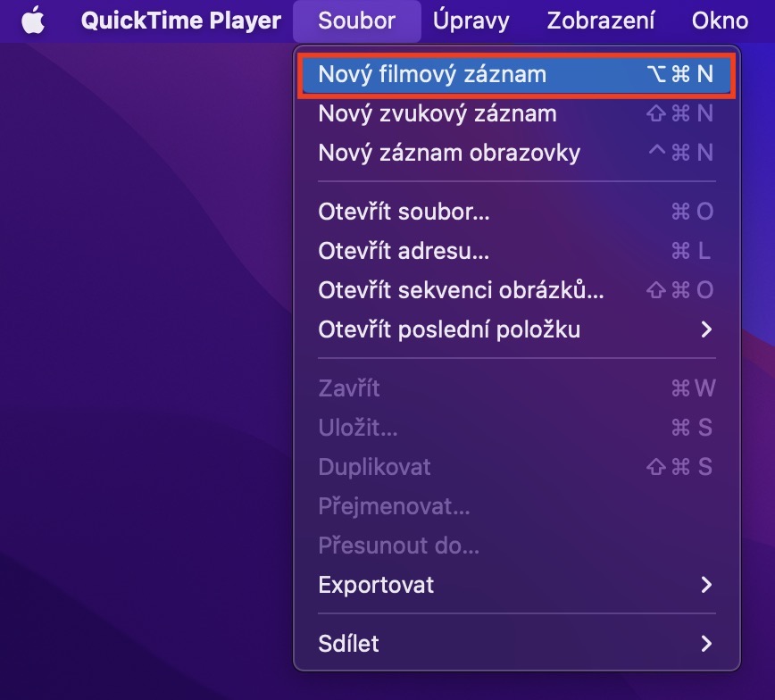The image size is (775, 700).
Task: Click the QuickTime Player app menu
Action: pyautogui.click(x=180, y=21)
